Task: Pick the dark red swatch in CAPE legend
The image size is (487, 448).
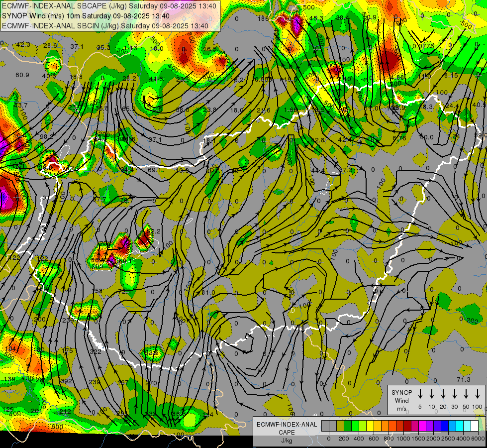Action: [407, 426]
